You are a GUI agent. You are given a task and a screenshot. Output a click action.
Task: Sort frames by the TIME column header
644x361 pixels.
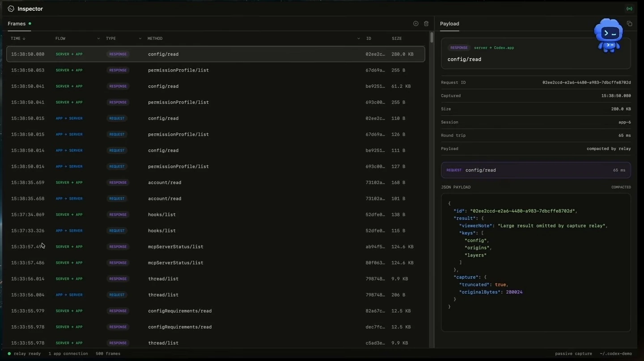[x=18, y=38]
